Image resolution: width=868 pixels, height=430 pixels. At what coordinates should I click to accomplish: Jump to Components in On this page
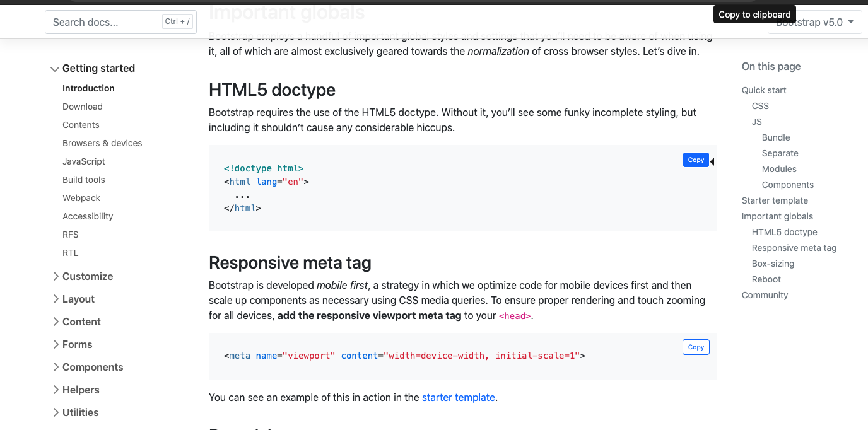coord(788,185)
